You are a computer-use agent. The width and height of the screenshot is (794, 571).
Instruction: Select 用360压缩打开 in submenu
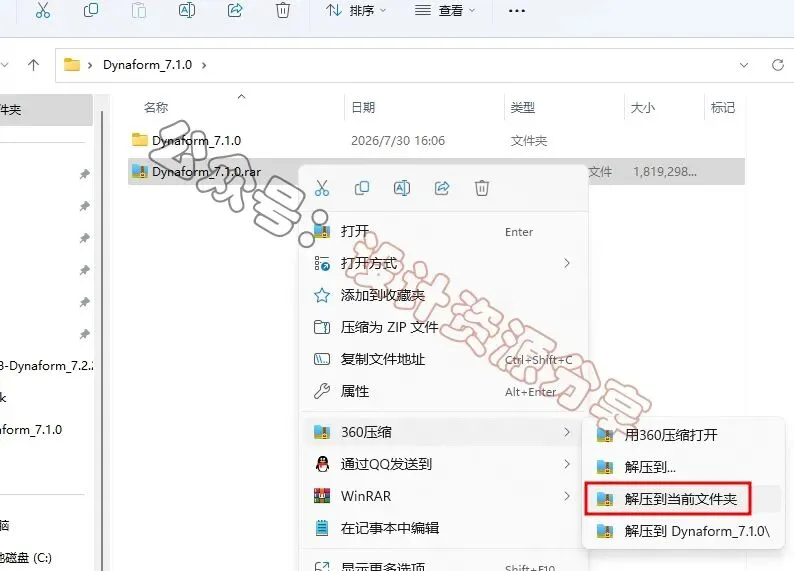point(683,435)
